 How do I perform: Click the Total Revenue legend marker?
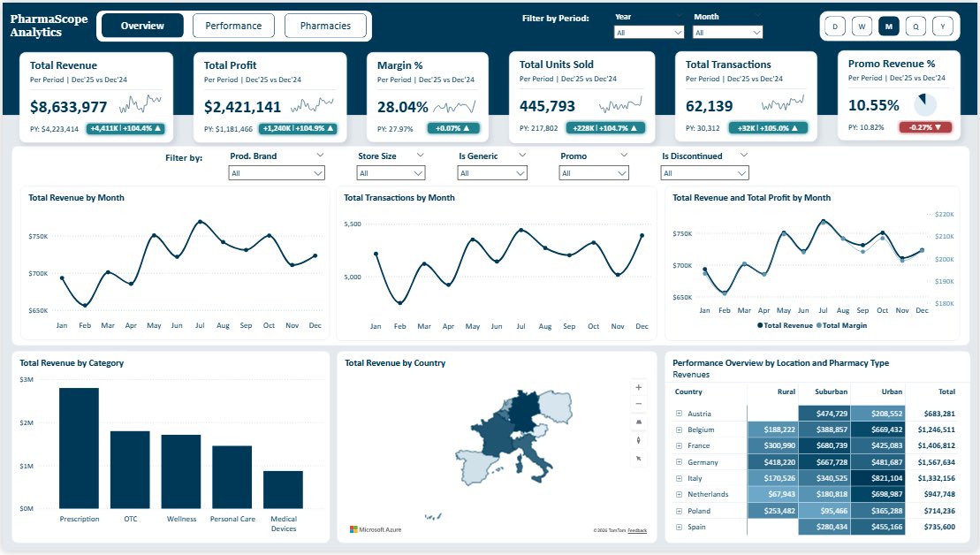pyautogui.click(x=760, y=325)
